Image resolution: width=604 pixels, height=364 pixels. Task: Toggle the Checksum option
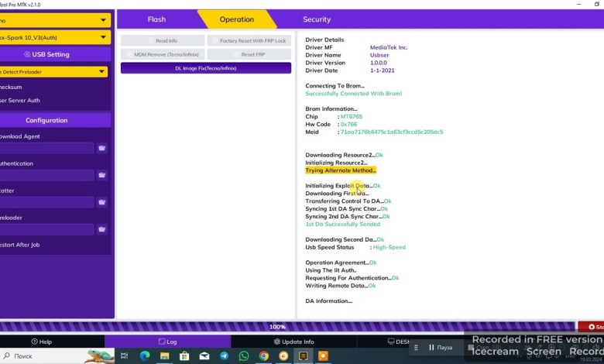point(15,87)
